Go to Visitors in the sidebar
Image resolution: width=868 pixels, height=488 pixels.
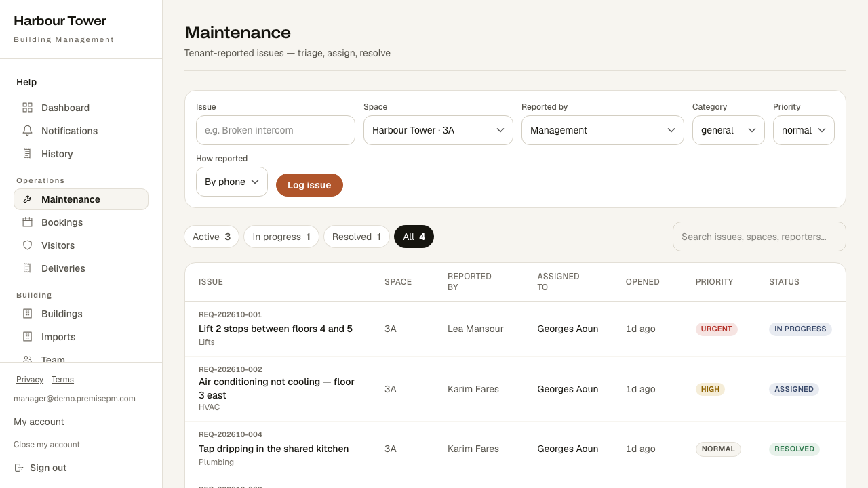coord(81,245)
